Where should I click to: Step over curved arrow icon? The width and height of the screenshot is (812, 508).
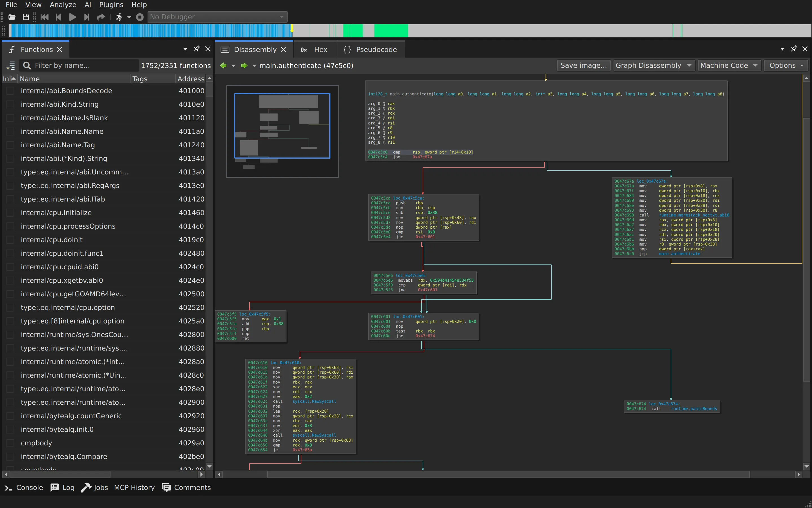pos(101,17)
